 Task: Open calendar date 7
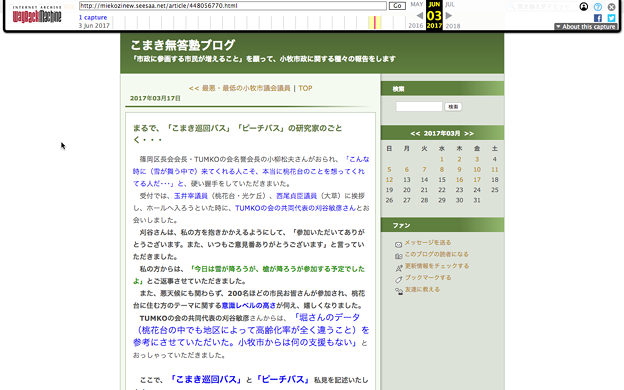[x=424, y=170]
